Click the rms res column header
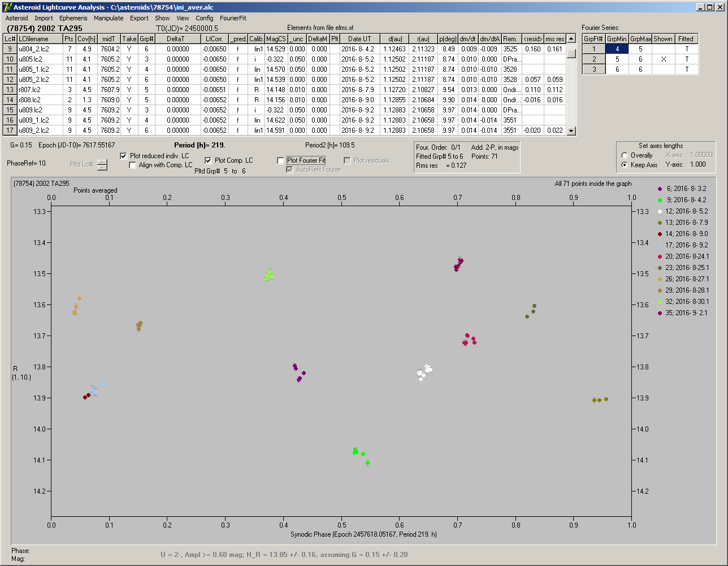728x566 pixels. (x=554, y=39)
